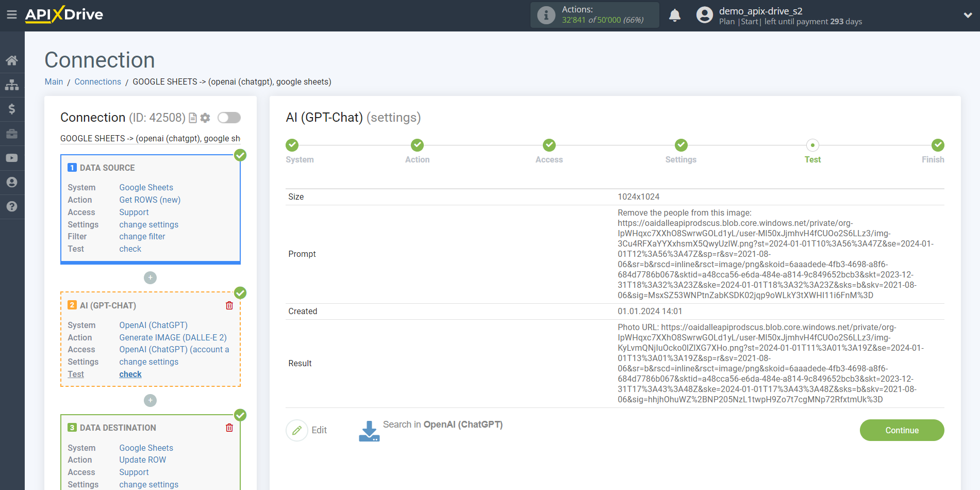Open the YouTube video sidebar icon

tap(12, 158)
